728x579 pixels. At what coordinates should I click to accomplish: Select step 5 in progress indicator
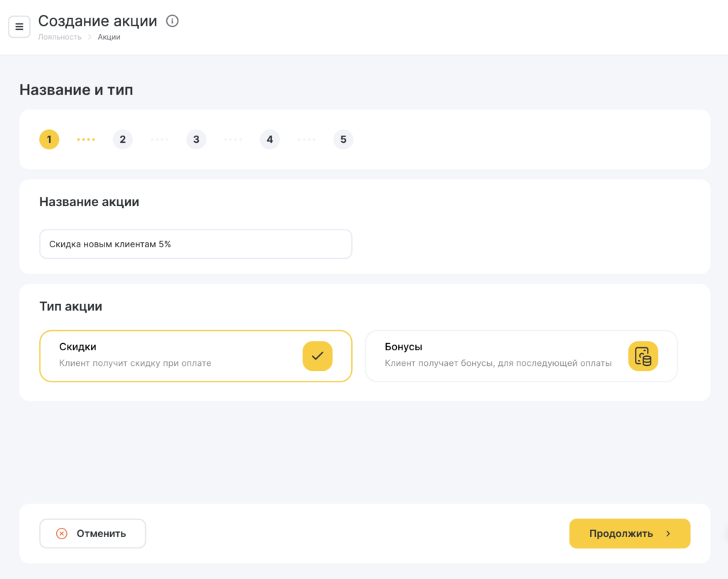pyautogui.click(x=343, y=139)
